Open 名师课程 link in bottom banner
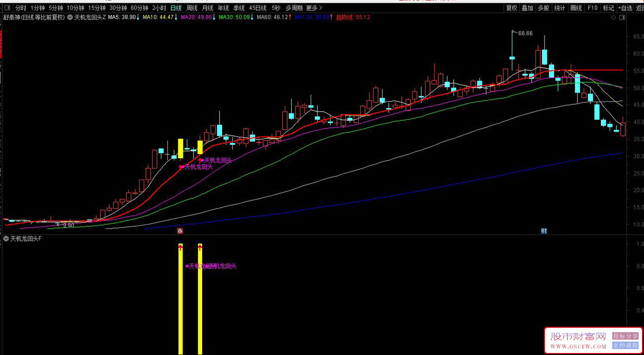 [625, 346]
